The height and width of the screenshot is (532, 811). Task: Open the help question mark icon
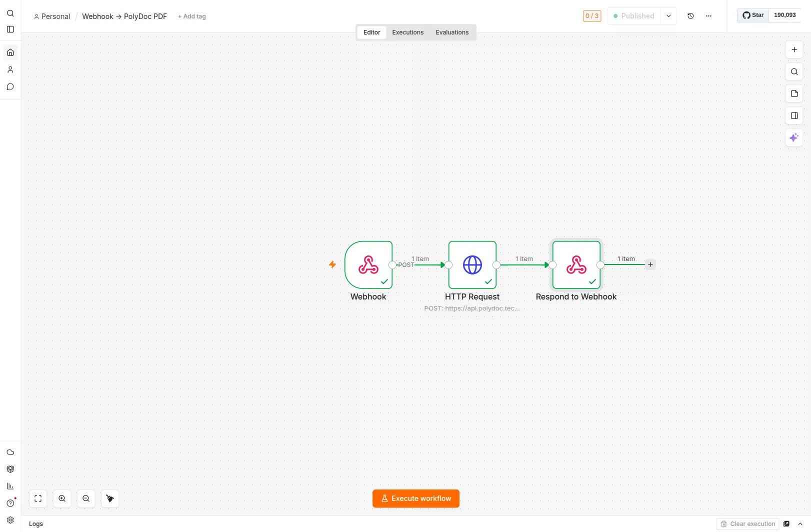[x=10, y=503]
